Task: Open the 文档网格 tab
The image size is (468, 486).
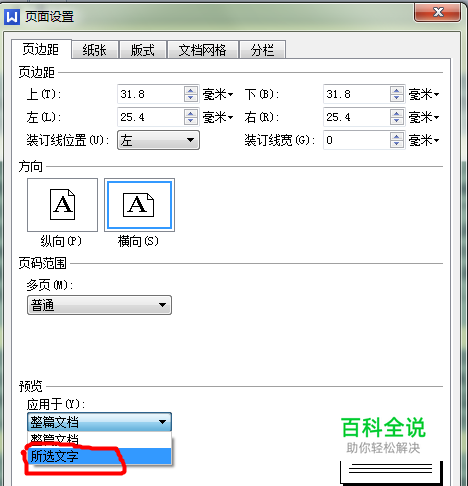Action: tap(203, 50)
